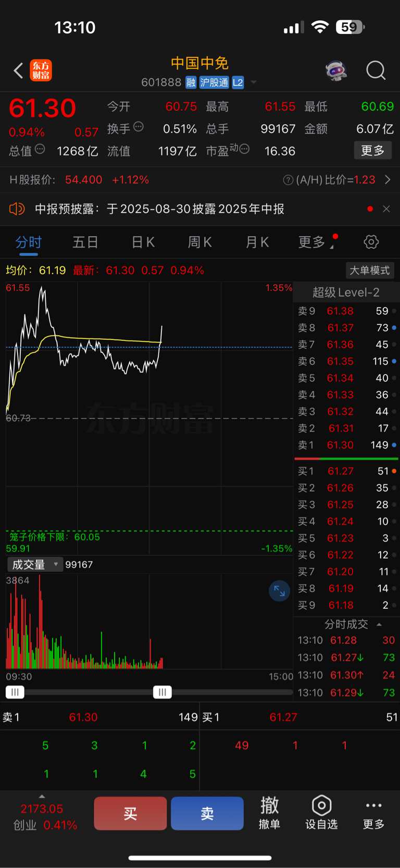Tap the 13:10 trade at 61.28
The height and width of the screenshot is (868, 400).
346,640
